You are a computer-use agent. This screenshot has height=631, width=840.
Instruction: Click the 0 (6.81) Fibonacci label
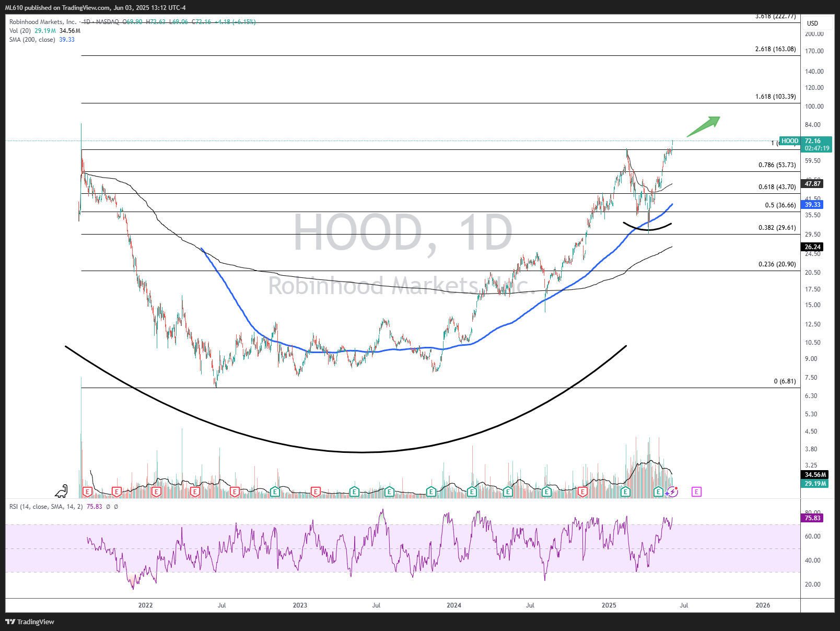pos(785,381)
